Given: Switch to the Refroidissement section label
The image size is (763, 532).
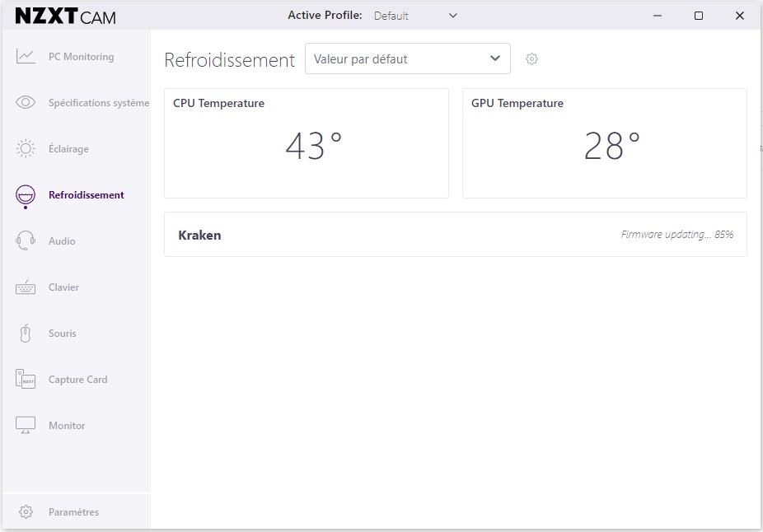Looking at the screenshot, I should 86,195.
